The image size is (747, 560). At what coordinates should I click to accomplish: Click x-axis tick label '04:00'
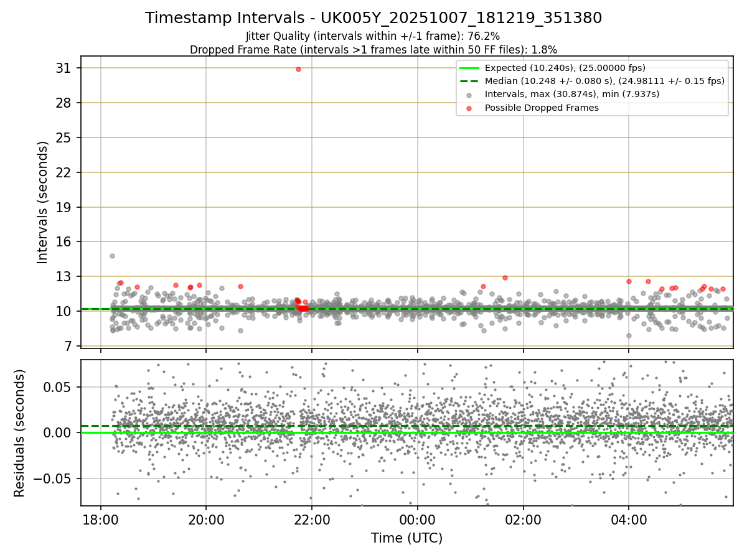coord(629,520)
